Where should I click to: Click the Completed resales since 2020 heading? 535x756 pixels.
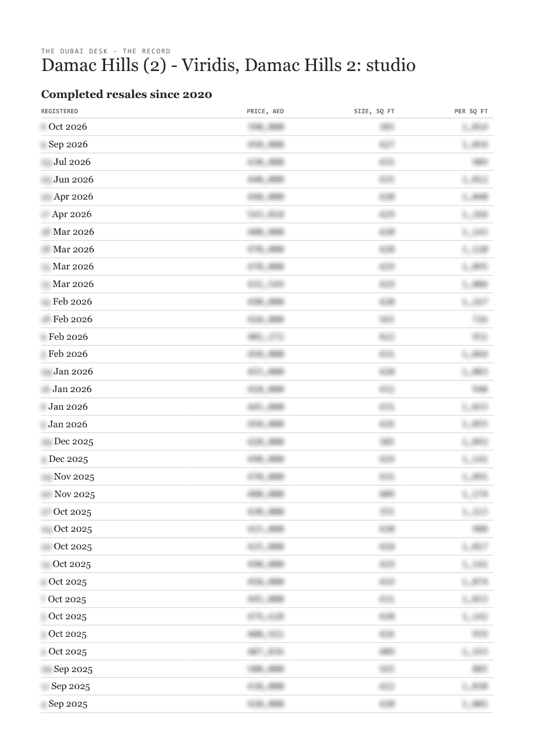pos(127,95)
